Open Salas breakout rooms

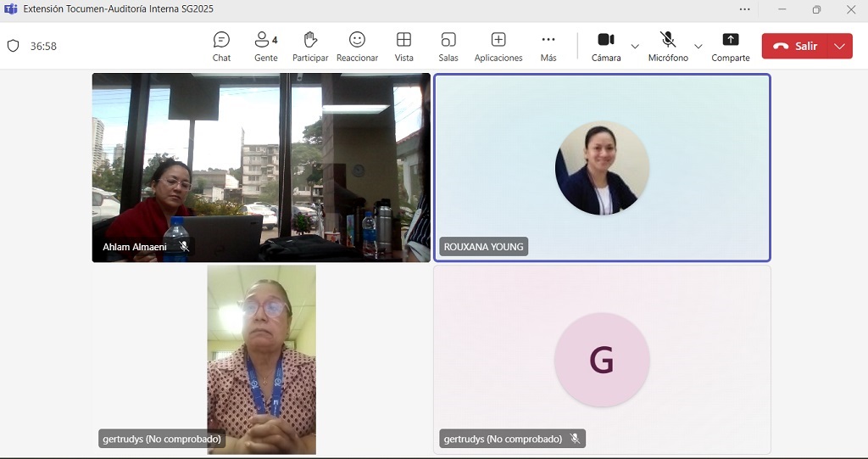(x=448, y=46)
